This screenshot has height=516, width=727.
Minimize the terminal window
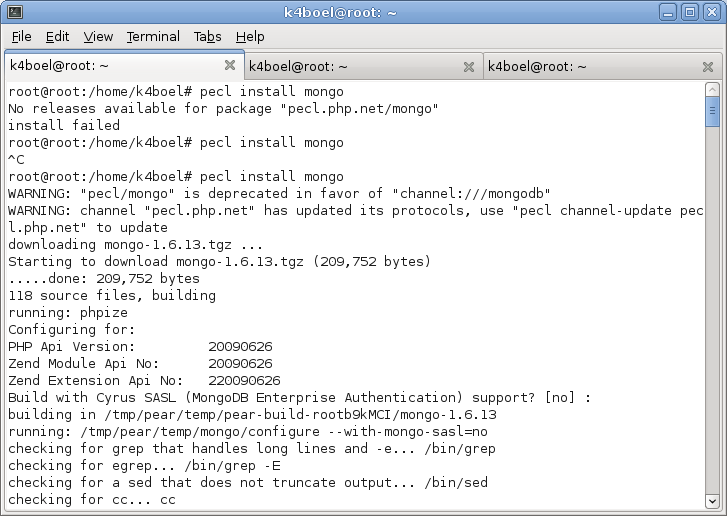[x=668, y=12]
